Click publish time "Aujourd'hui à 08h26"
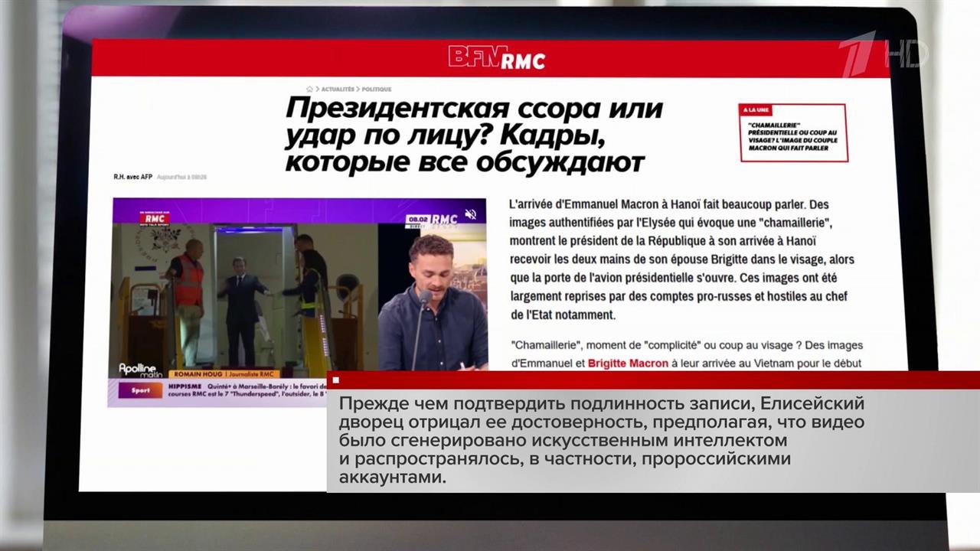The height and width of the screenshot is (551, 980). [182, 177]
